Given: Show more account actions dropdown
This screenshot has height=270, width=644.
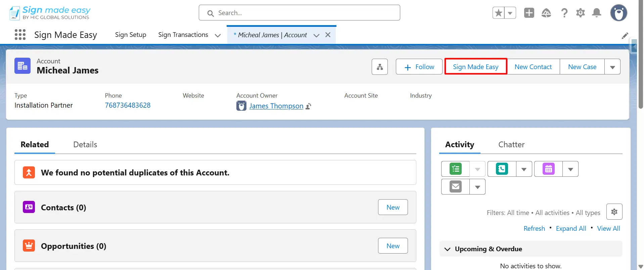Looking at the screenshot, I should (x=612, y=67).
